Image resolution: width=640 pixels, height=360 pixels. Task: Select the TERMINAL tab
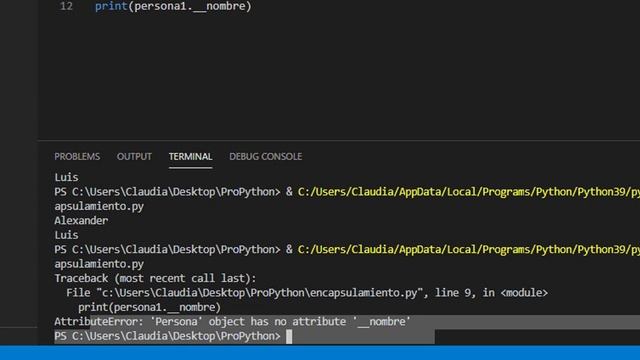point(191,157)
